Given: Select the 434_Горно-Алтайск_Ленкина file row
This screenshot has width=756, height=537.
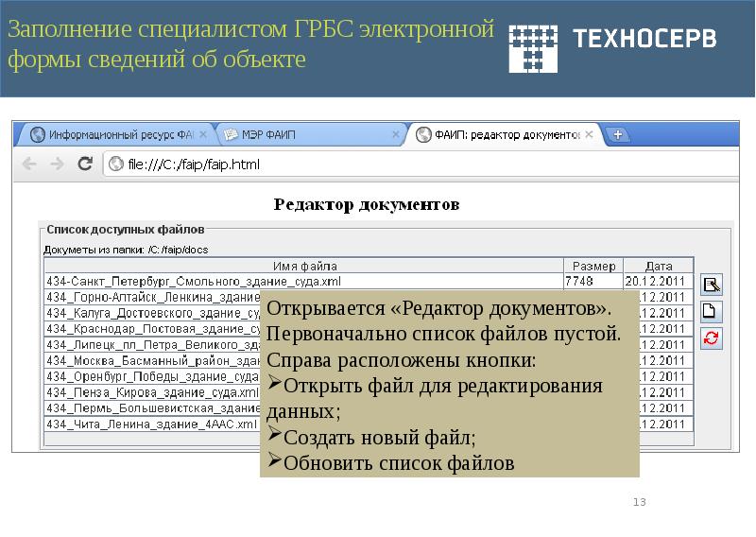Looking at the screenshot, I should point(153,297).
